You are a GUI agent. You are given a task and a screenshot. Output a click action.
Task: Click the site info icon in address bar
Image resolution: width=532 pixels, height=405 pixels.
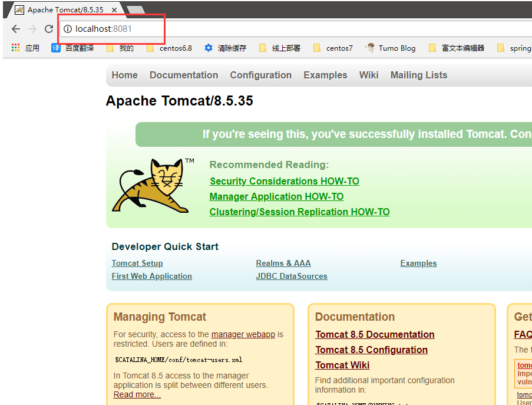[x=68, y=29]
